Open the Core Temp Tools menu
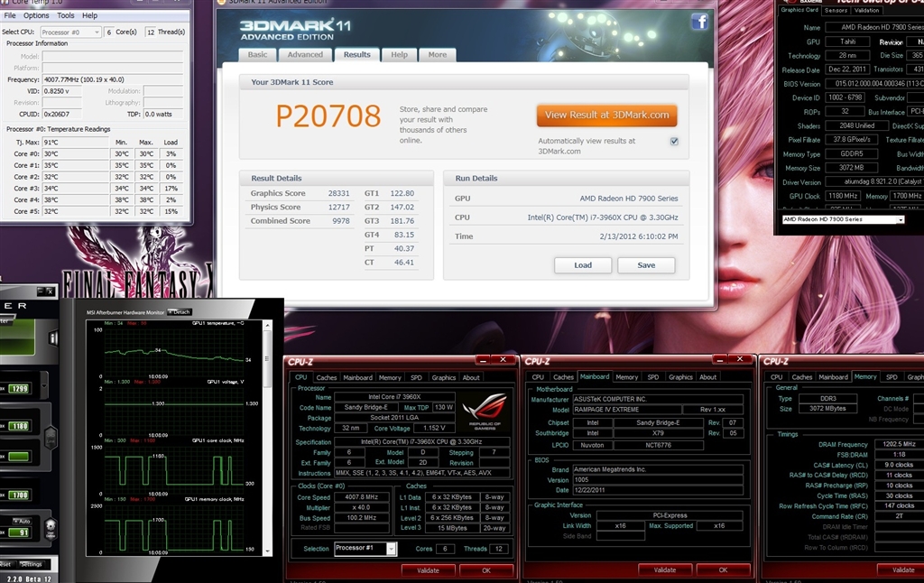 (x=65, y=15)
